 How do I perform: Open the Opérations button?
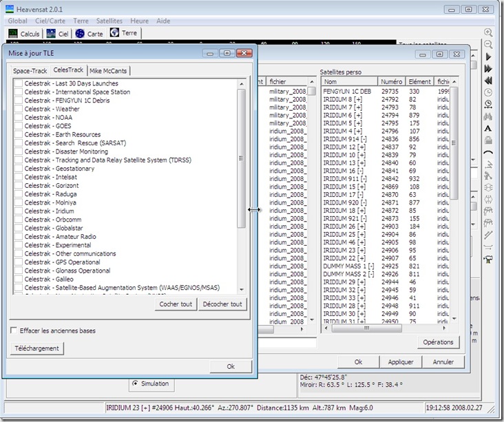point(438,342)
